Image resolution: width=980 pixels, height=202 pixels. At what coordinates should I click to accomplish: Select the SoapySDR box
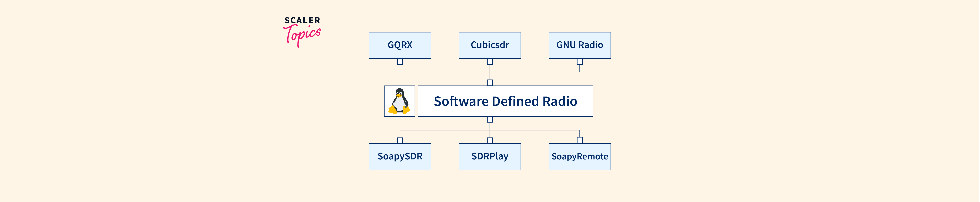(400, 157)
